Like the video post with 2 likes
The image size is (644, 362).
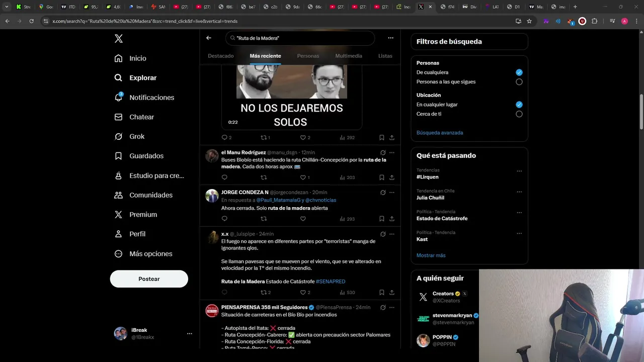305,137
